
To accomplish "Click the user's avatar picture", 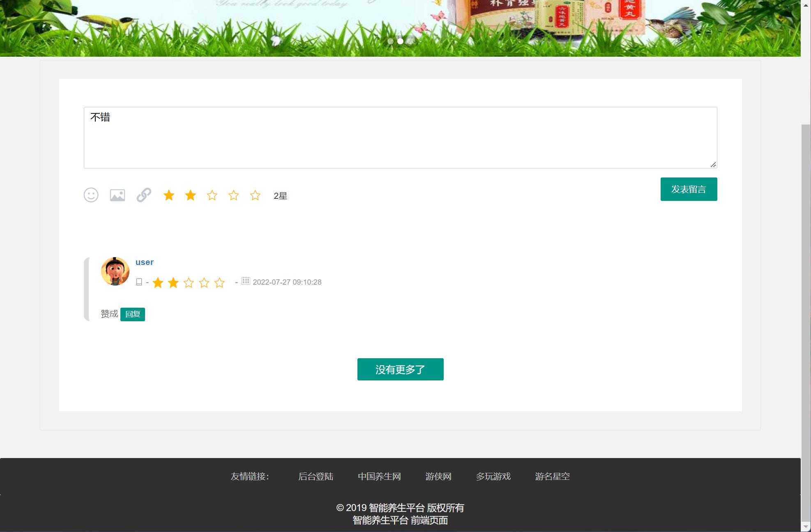I will point(115,271).
